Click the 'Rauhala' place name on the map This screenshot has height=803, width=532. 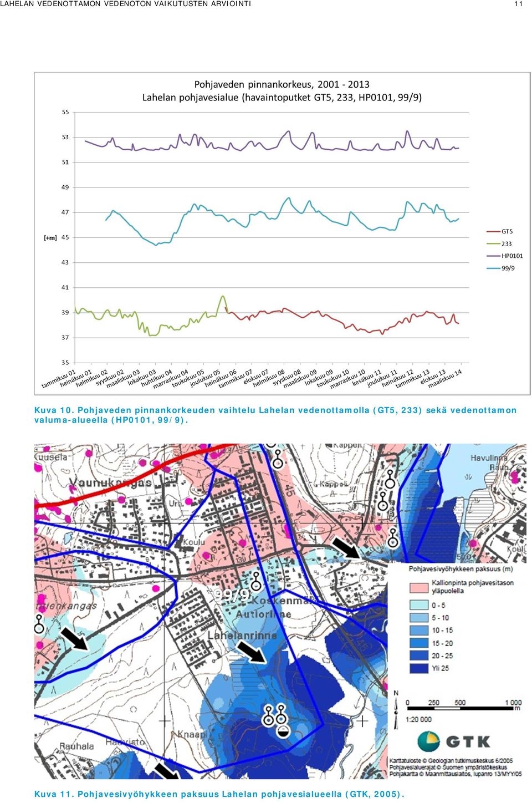click(76, 746)
